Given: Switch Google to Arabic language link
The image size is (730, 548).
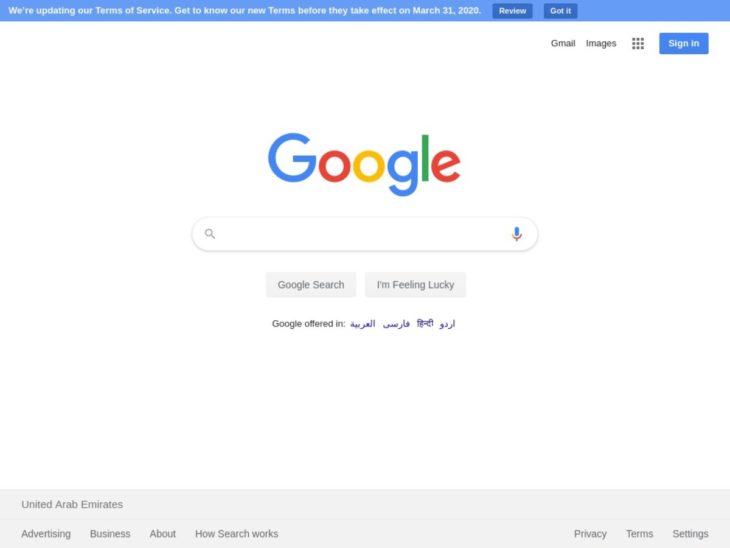Looking at the screenshot, I should click(362, 324).
